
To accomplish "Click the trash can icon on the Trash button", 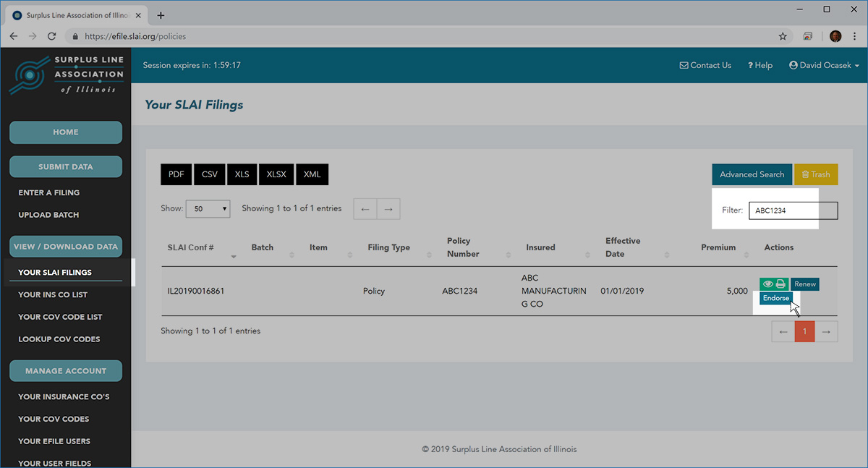I will tap(805, 174).
